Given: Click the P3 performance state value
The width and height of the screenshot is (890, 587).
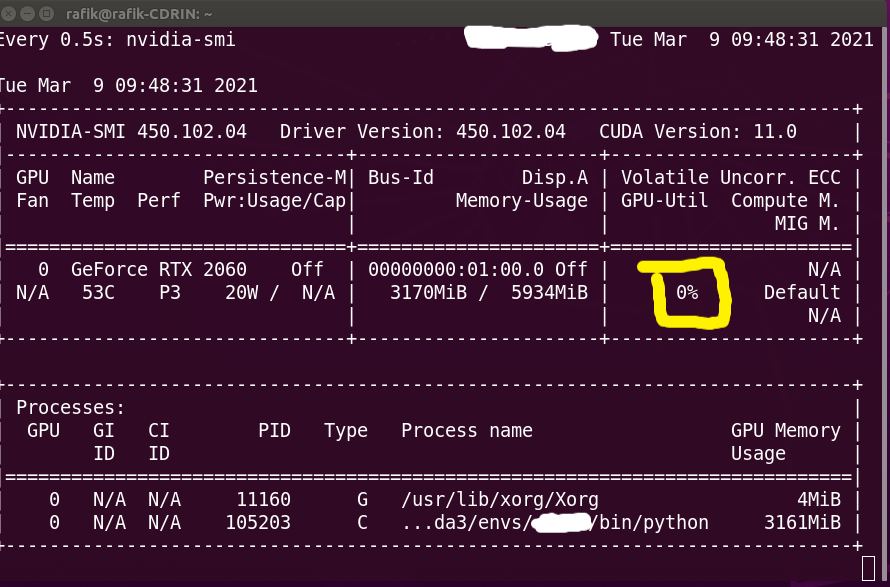Looking at the screenshot, I should [169, 293].
